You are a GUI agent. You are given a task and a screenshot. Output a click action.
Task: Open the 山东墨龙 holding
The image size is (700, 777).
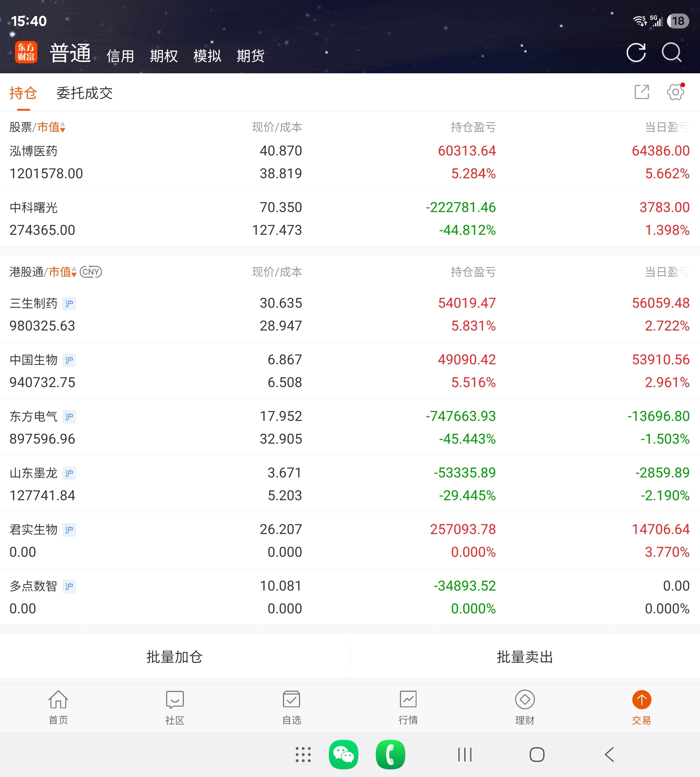tap(350, 483)
